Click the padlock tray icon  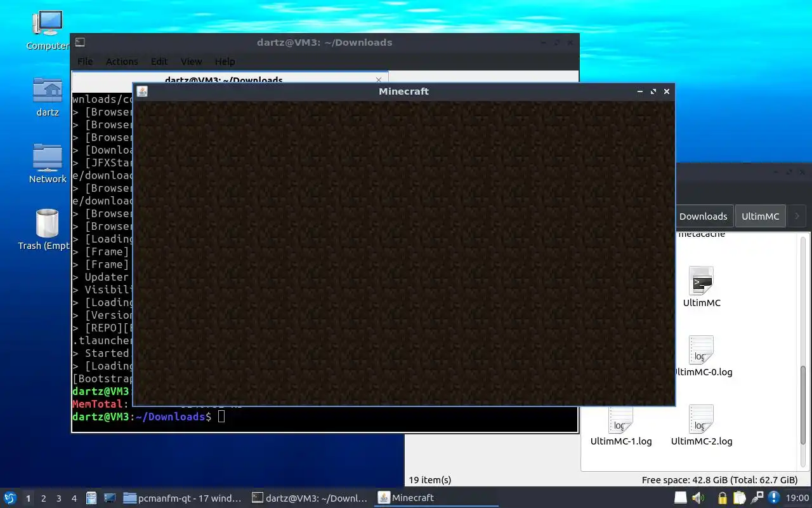723,498
